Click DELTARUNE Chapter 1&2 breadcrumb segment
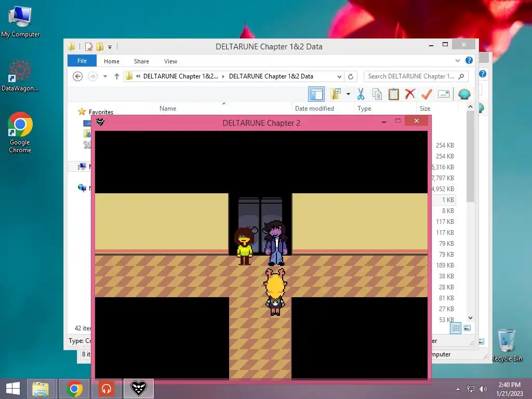 [x=180, y=76]
